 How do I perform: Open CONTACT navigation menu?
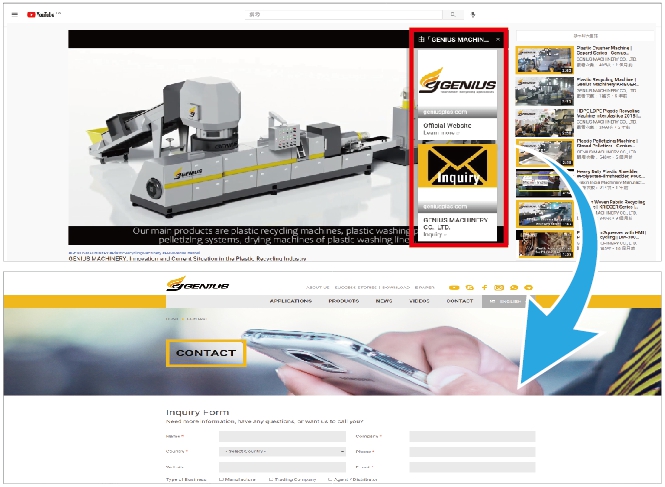tap(460, 301)
